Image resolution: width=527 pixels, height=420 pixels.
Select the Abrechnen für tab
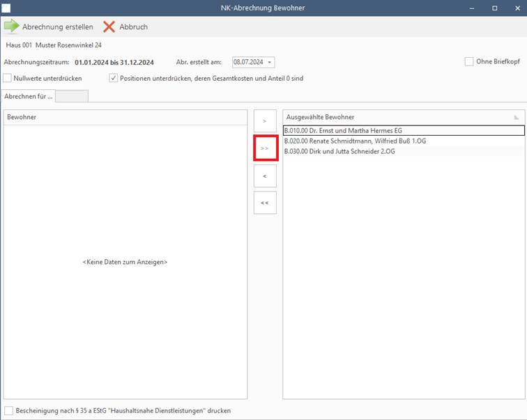pyautogui.click(x=28, y=96)
